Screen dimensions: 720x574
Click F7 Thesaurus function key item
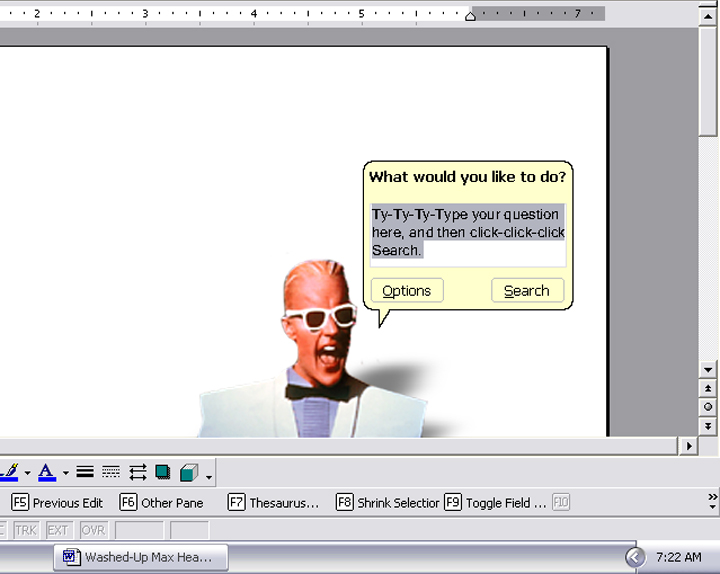click(273, 503)
